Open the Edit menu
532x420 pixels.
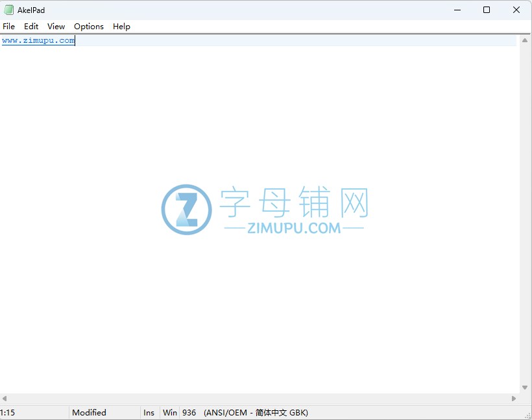pyautogui.click(x=31, y=27)
